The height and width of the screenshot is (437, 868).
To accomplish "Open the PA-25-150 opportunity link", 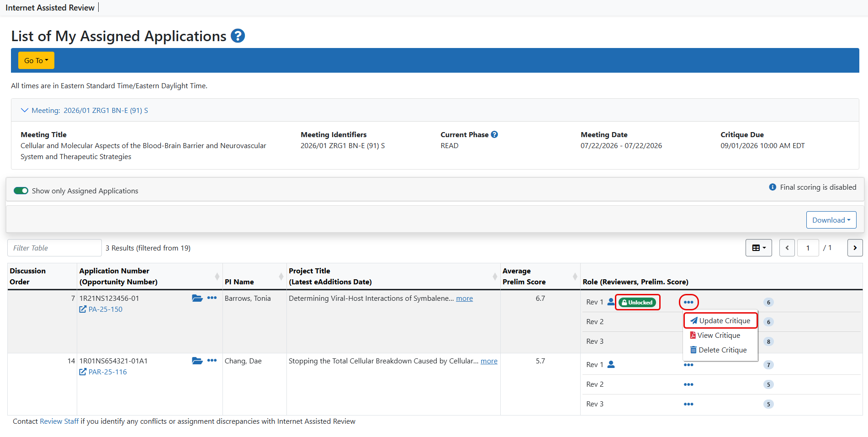I will pos(101,309).
